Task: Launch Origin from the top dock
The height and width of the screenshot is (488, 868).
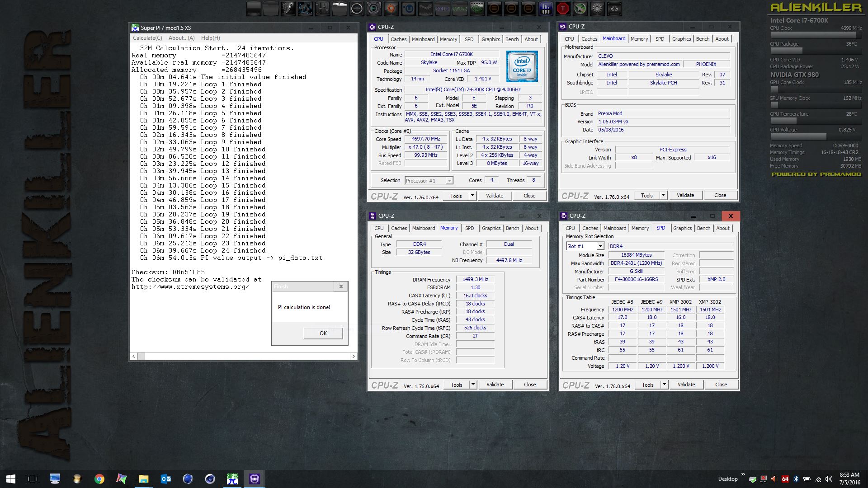Action: tap(391, 9)
